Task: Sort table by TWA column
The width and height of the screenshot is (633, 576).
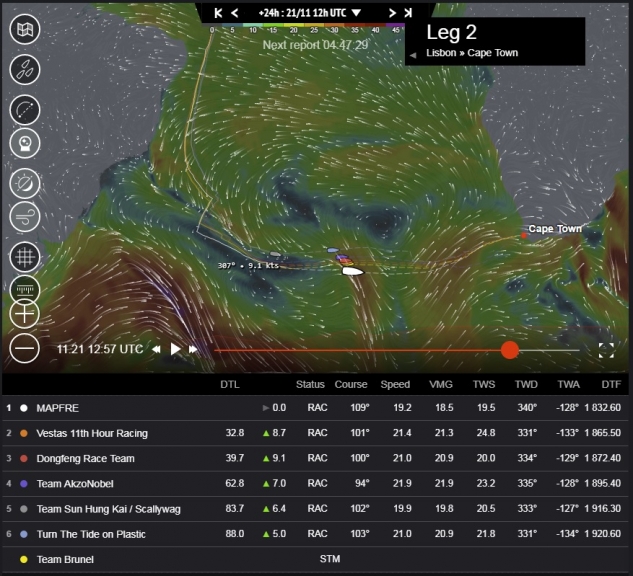Action: (x=568, y=384)
